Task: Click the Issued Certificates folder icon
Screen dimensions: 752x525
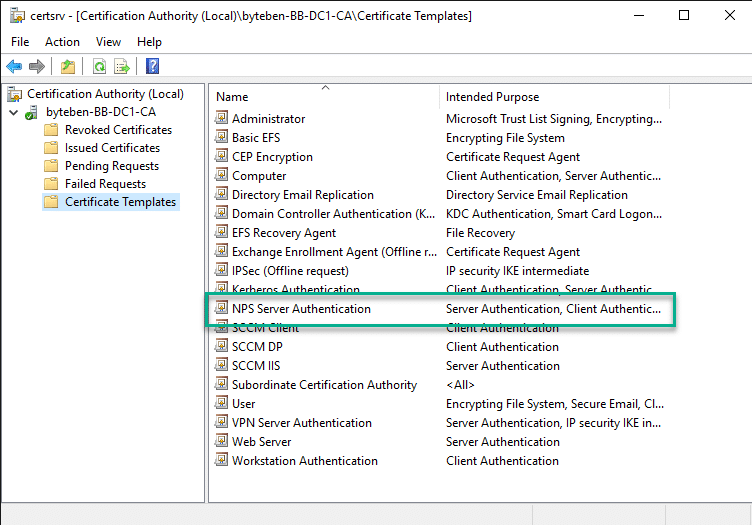Action: point(51,148)
